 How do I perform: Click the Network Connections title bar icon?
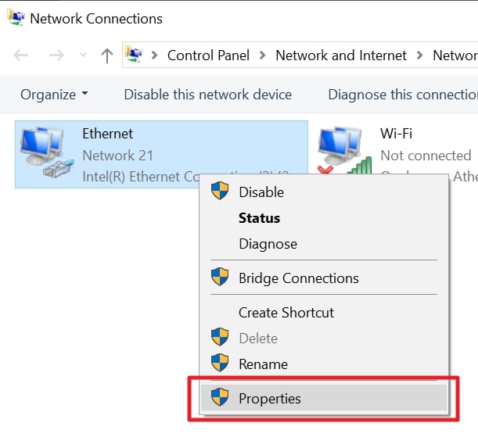[16, 17]
